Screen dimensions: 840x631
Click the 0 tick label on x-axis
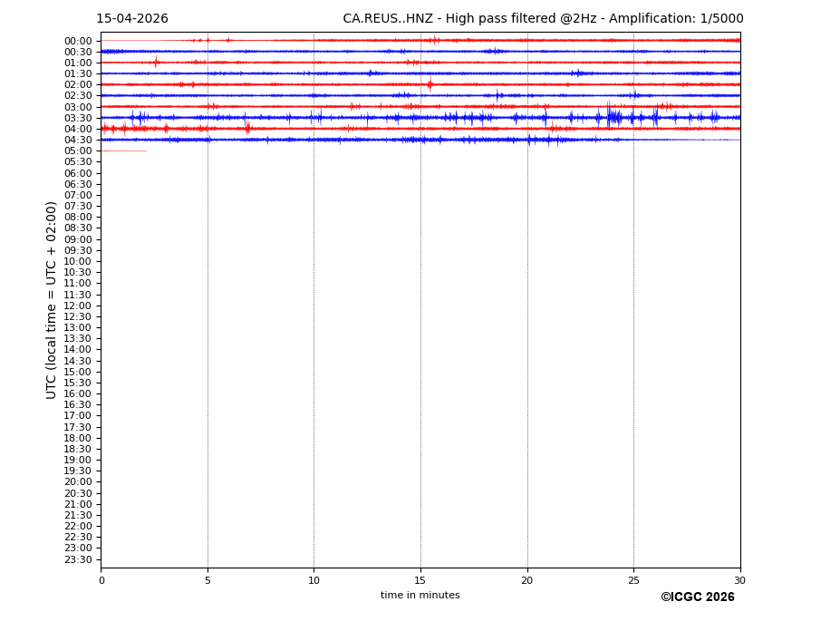(x=101, y=581)
